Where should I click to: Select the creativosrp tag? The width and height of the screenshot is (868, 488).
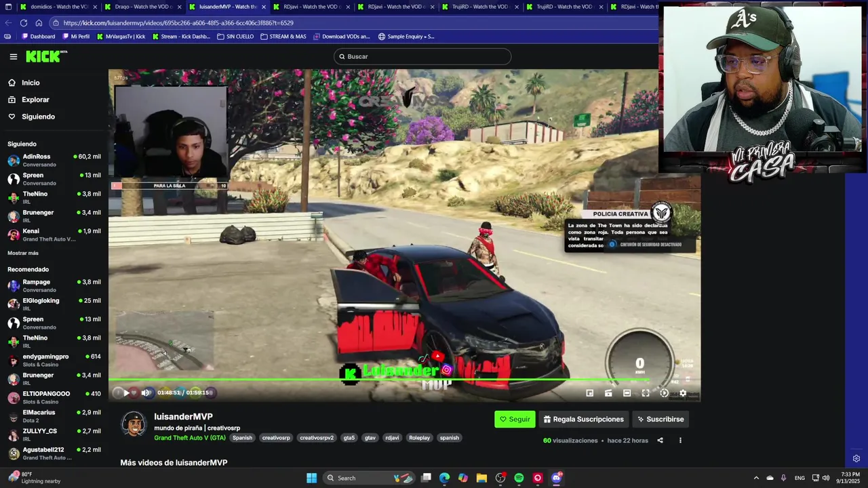click(x=276, y=438)
